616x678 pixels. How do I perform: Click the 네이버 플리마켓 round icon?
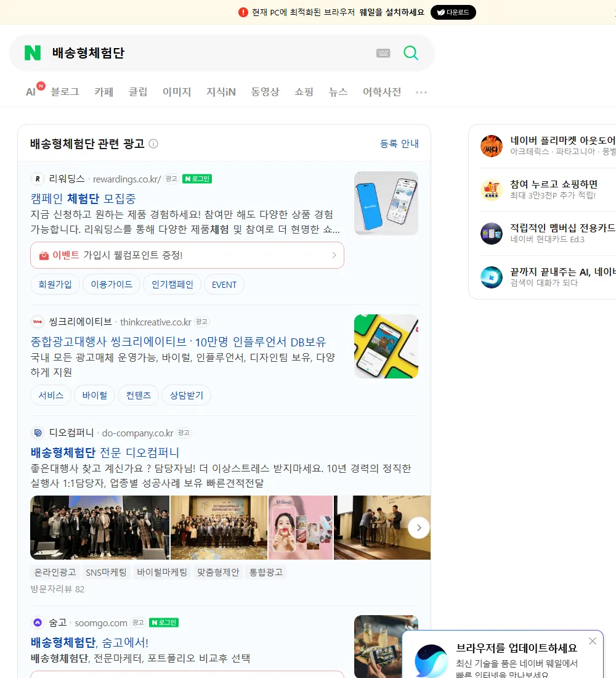click(492, 146)
